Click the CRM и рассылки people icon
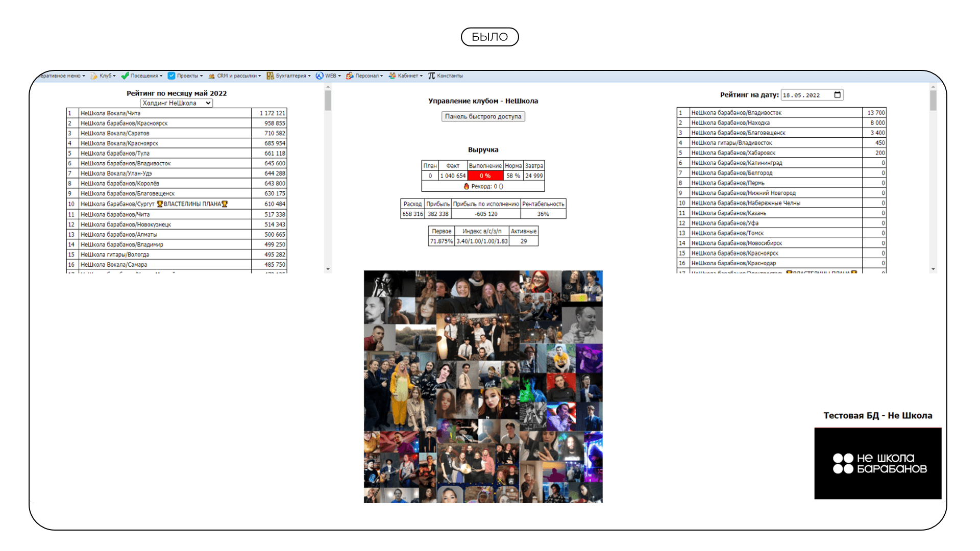The width and height of the screenshot is (980, 551). (x=211, y=76)
